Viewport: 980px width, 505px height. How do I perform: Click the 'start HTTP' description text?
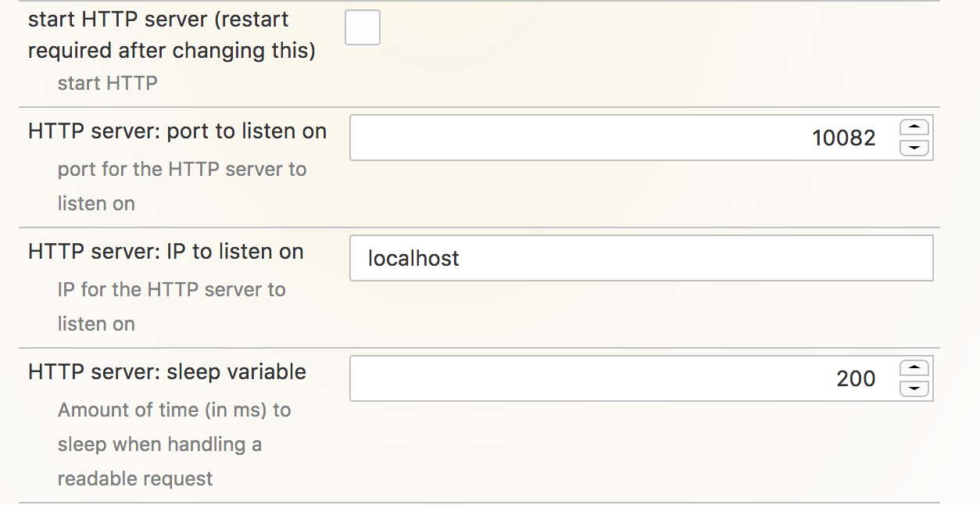tap(108, 83)
